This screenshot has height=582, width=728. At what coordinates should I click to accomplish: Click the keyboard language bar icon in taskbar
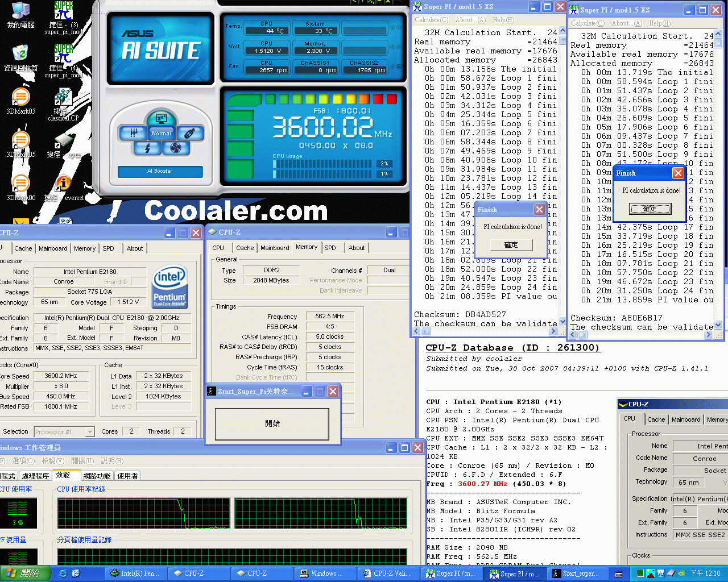point(619,574)
